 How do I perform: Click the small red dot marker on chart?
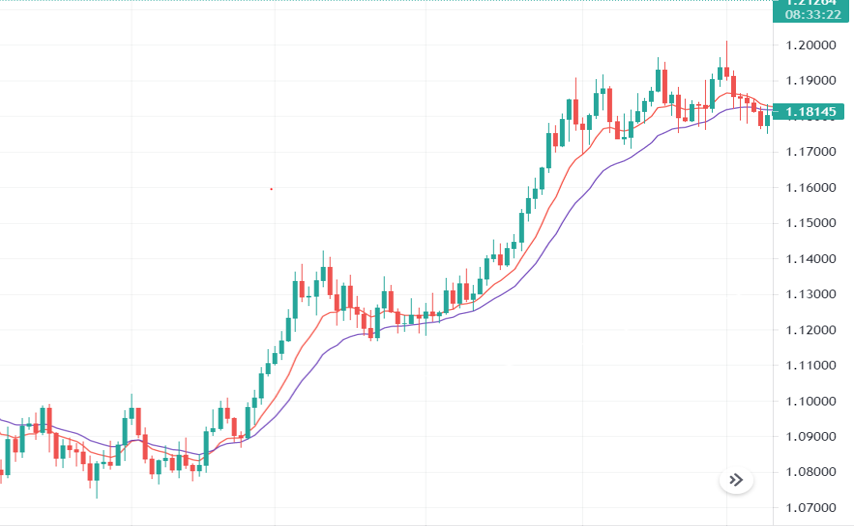tap(271, 189)
